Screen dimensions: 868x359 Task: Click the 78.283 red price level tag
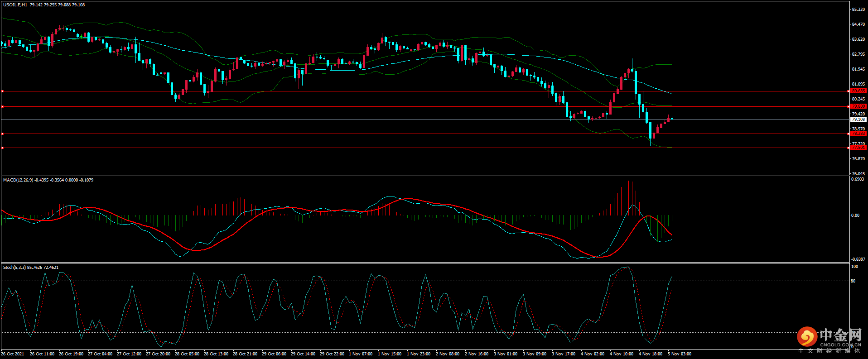pos(858,134)
